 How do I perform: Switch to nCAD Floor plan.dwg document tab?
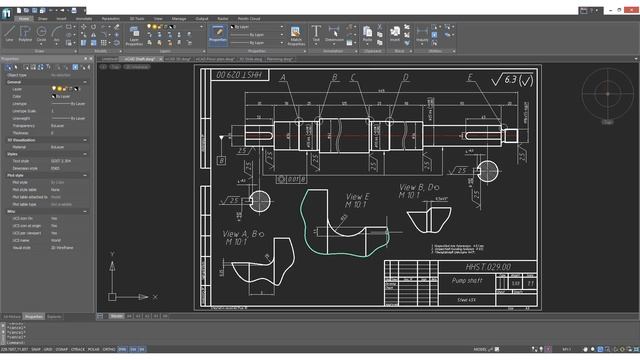pos(214,59)
